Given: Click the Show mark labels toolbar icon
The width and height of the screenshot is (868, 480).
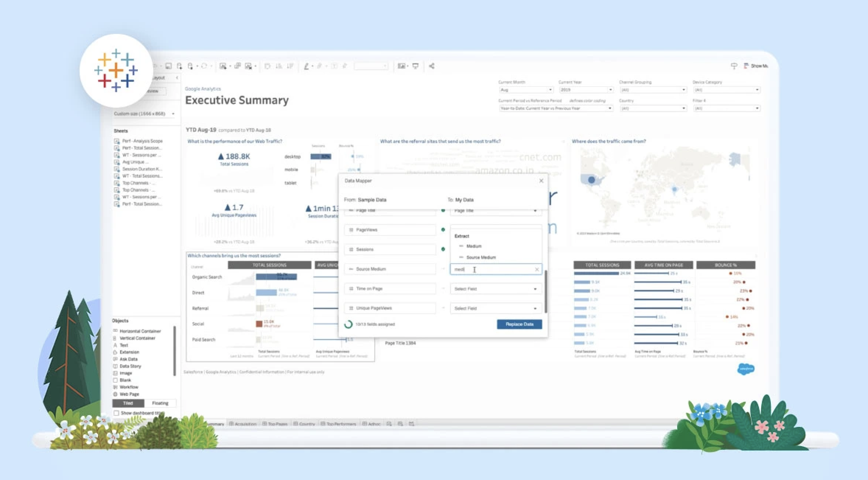Looking at the screenshot, I should [334, 66].
